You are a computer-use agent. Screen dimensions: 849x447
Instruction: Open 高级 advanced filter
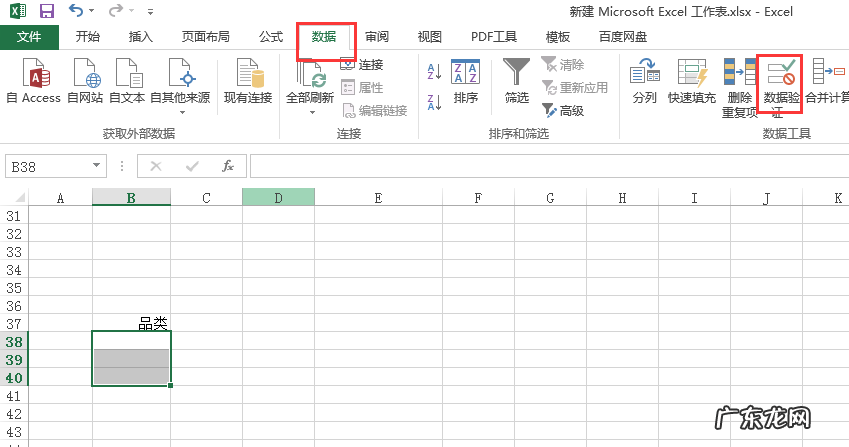tap(563, 110)
